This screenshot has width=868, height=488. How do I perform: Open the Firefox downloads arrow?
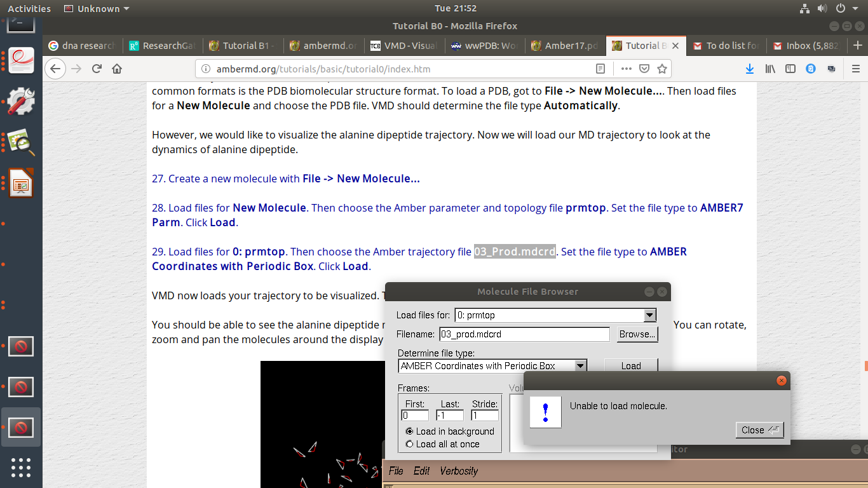(750, 69)
